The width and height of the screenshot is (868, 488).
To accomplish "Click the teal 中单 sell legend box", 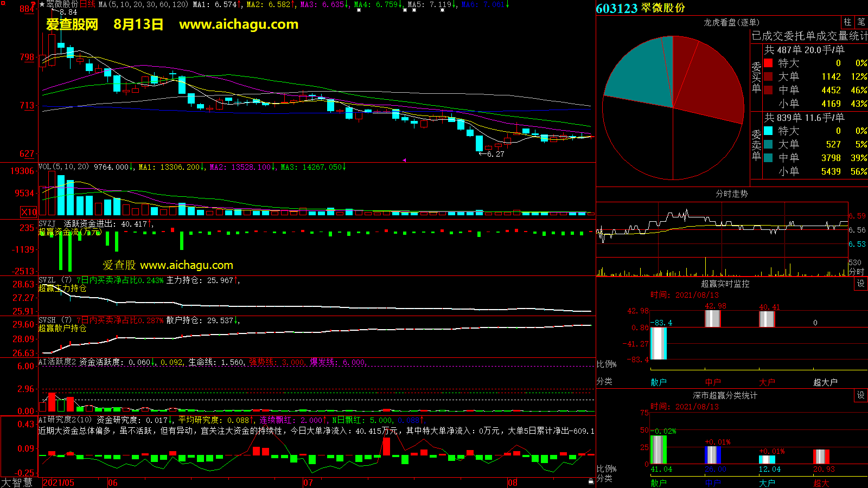I will tap(768, 158).
